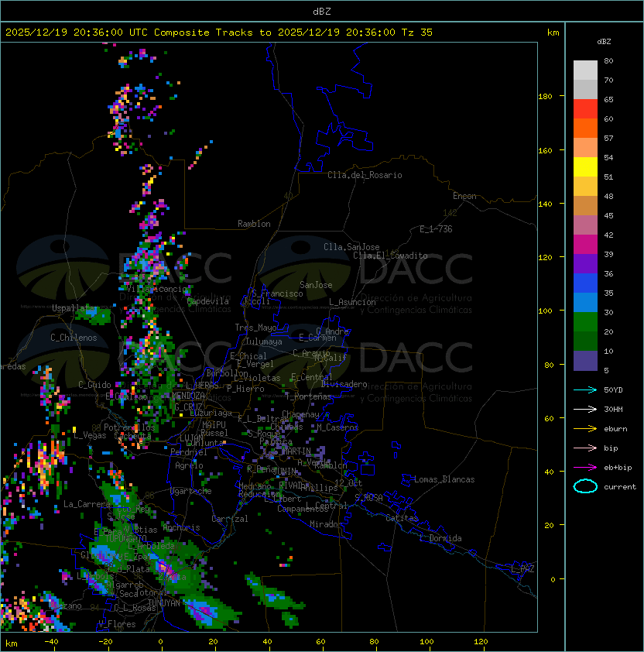The width and height of the screenshot is (644, 652).
Task: Click the yellow eburn arrow icon
Action: coord(585,429)
